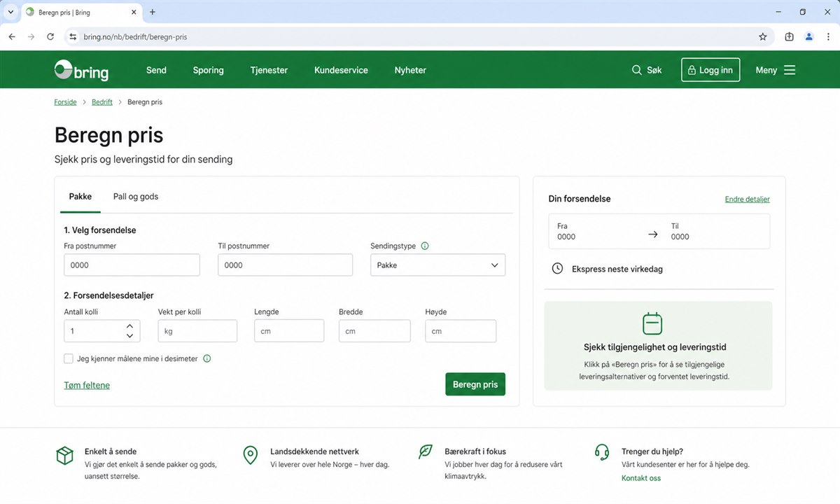Click the browser address bar URL
Screen dimensions: 840x504
coord(135,36)
